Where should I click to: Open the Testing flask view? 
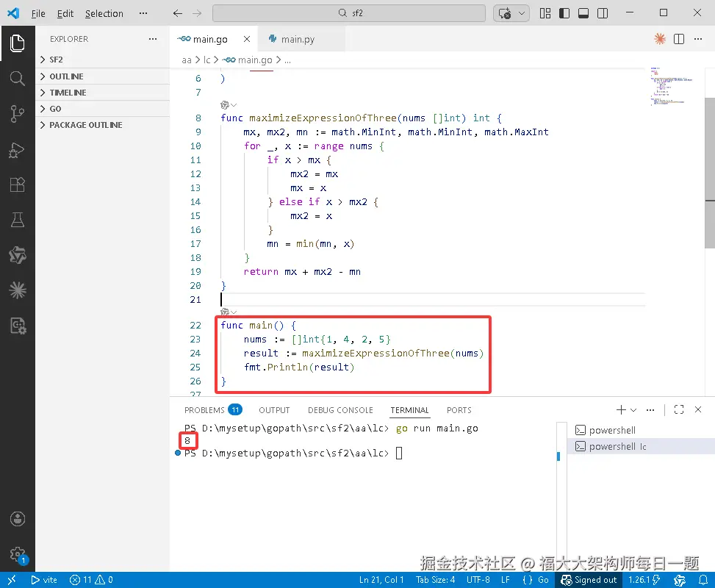tap(18, 220)
